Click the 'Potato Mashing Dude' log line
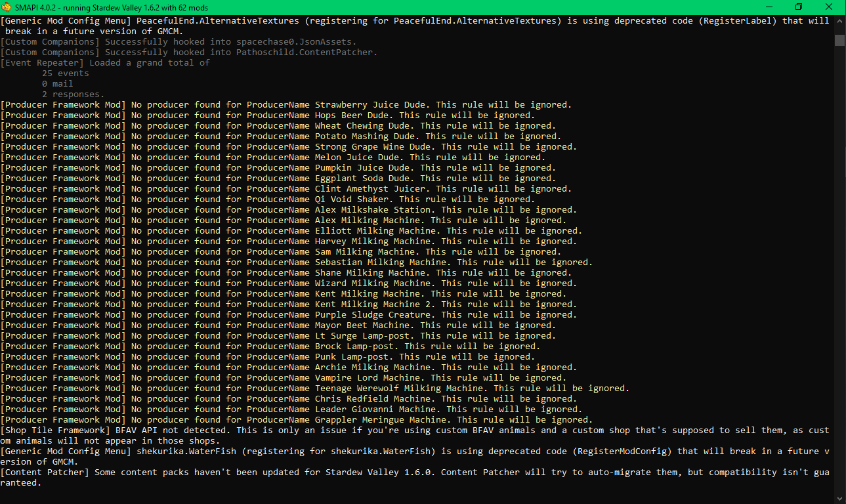The width and height of the screenshot is (846, 504). click(281, 136)
